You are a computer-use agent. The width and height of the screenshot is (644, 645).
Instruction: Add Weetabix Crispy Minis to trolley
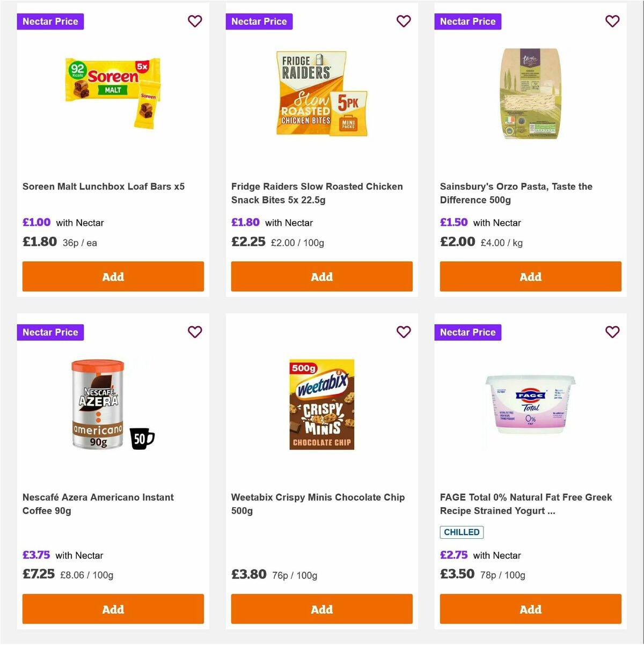[x=321, y=609]
